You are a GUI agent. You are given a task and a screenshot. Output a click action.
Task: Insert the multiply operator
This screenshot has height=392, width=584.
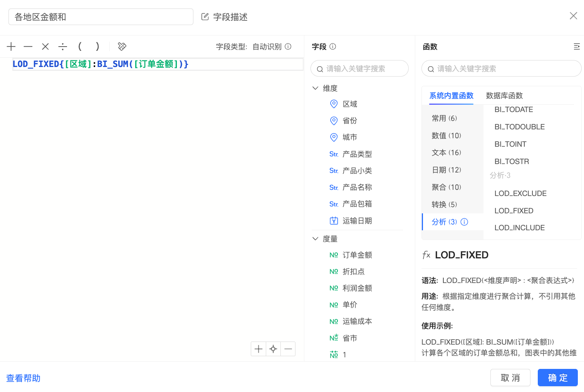click(45, 47)
